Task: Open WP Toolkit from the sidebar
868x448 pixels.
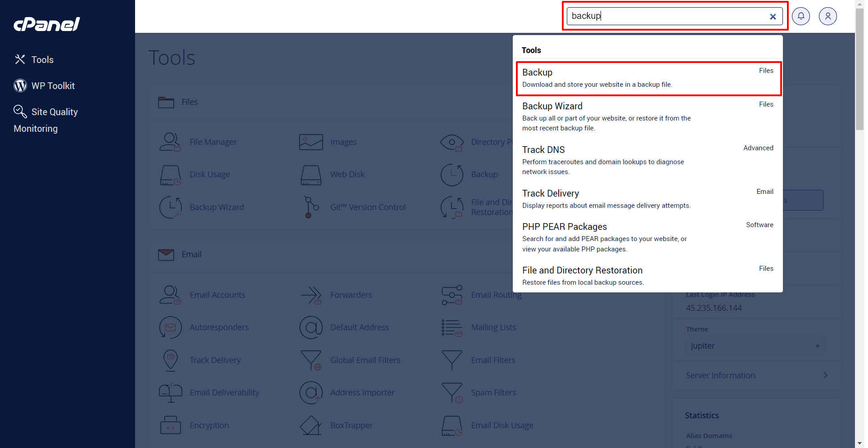Action: (x=53, y=85)
